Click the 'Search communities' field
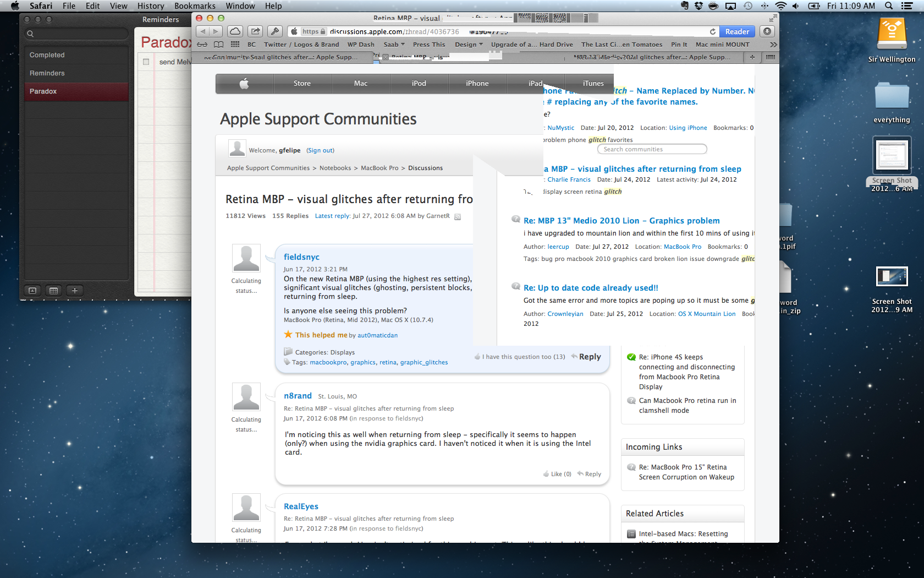924x578 pixels. point(652,149)
